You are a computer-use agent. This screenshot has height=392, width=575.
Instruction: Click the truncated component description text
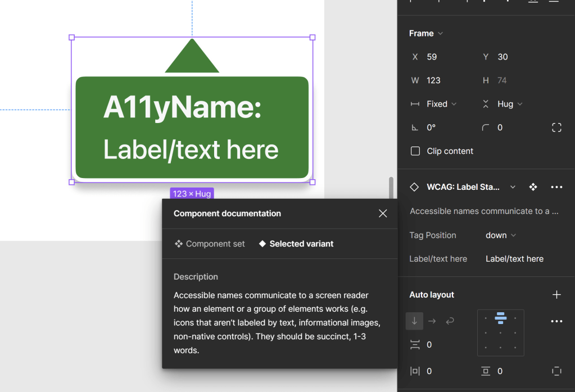point(483,211)
